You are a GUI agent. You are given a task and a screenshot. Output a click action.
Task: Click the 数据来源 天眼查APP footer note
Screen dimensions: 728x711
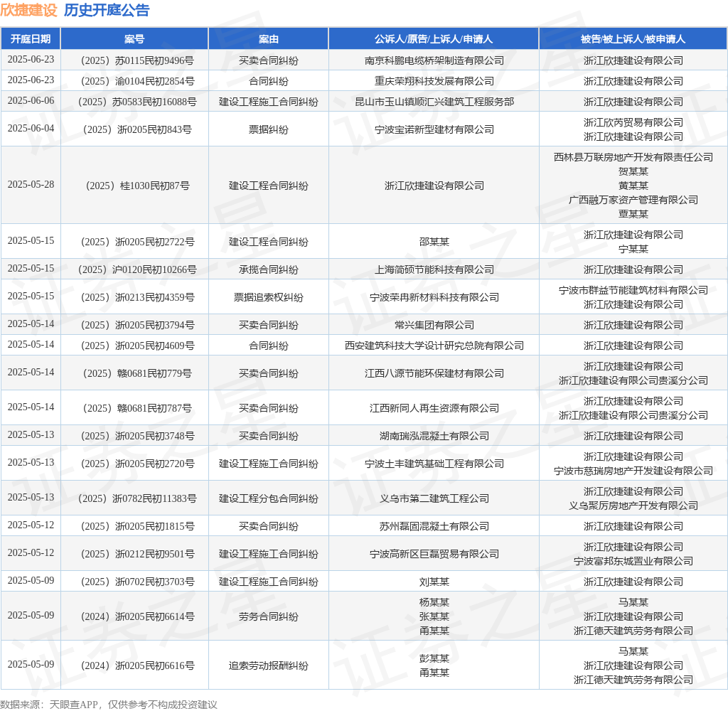coord(109,705)
